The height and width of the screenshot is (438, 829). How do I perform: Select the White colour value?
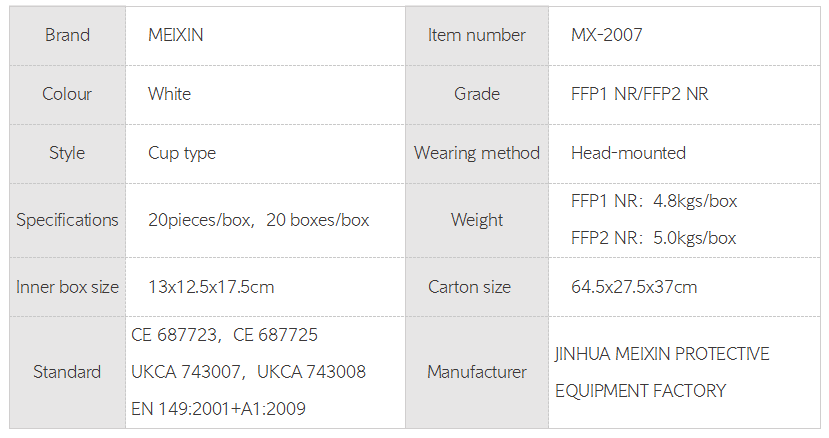pos(169,94)
